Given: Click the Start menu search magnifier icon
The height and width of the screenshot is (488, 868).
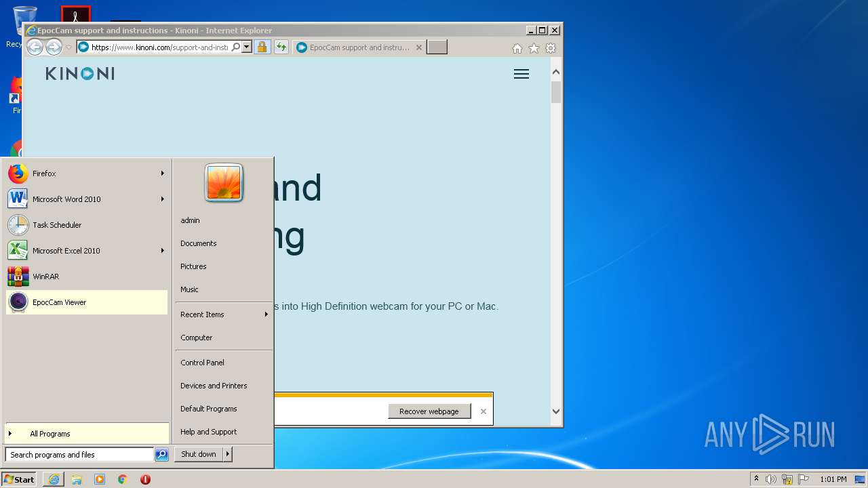Looking at the screenshot, I should [x=161, y=455].
